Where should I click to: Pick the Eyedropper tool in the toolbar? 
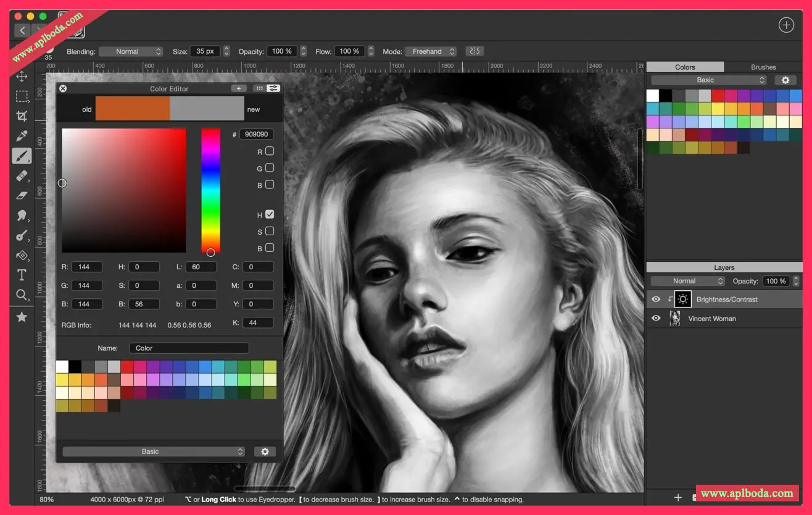coord(22,136)
